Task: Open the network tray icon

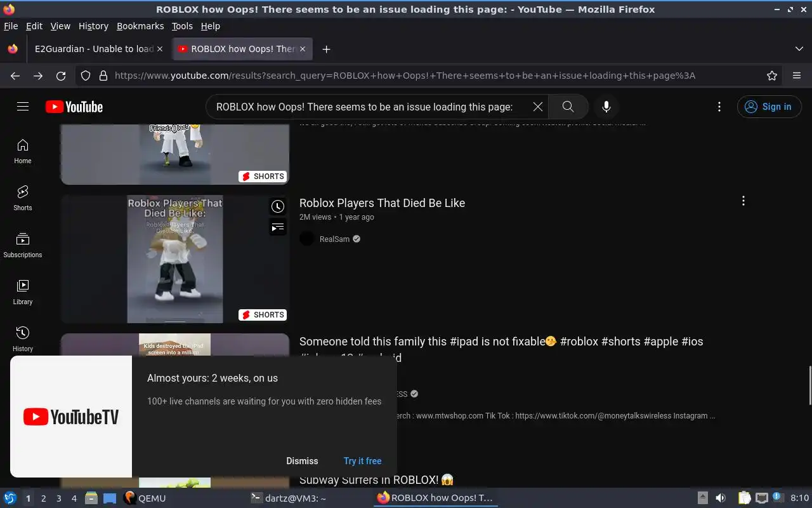Action: coord(761,498)
